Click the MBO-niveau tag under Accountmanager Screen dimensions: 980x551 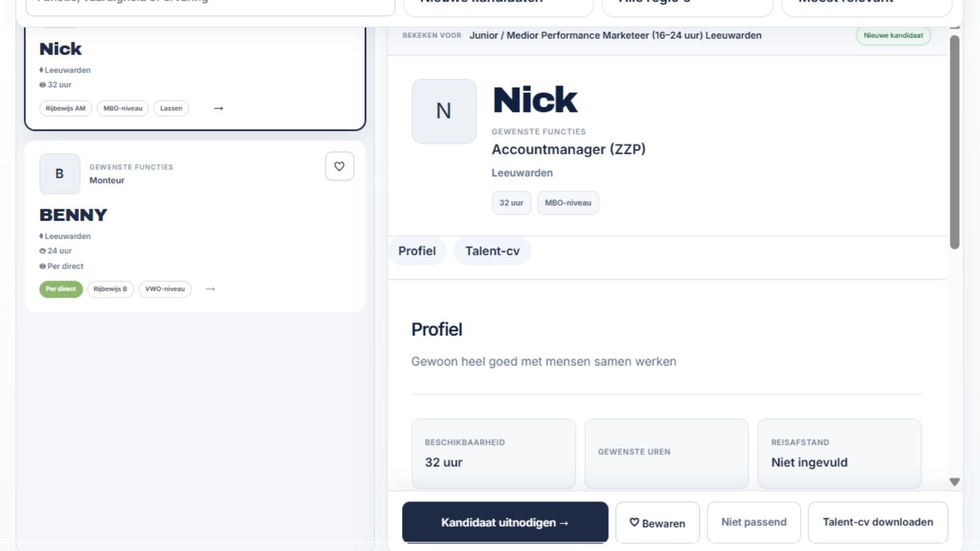568,203
